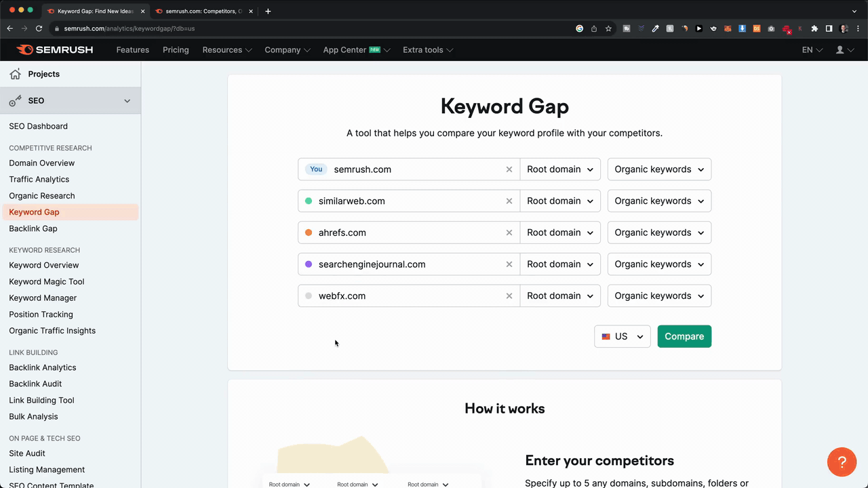The image size is (868, 488).
Task: Click the green dot beside similarweb.com
Action: tap(309, 201)
